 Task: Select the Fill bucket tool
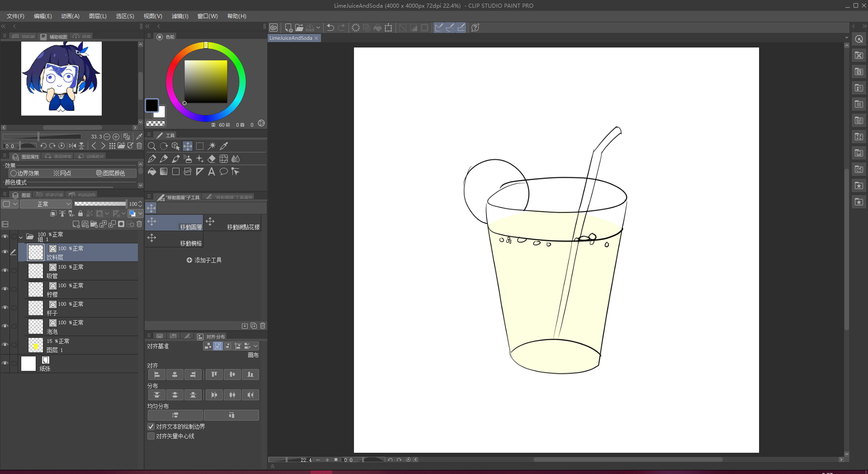[152, 171]
